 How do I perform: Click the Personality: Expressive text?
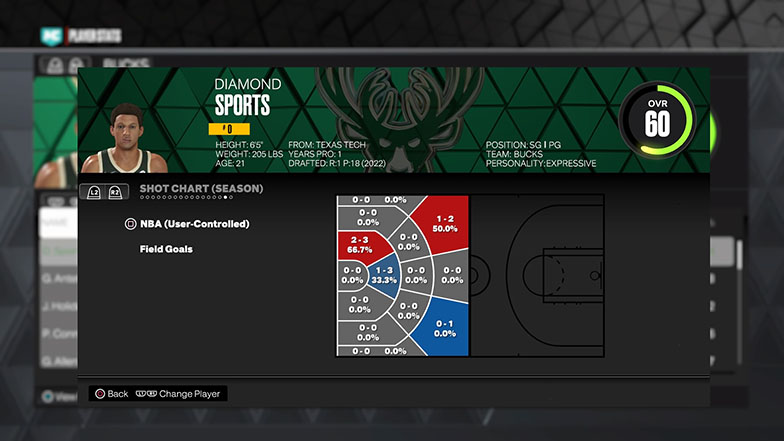pyautogui.click(x=541, y=164)
